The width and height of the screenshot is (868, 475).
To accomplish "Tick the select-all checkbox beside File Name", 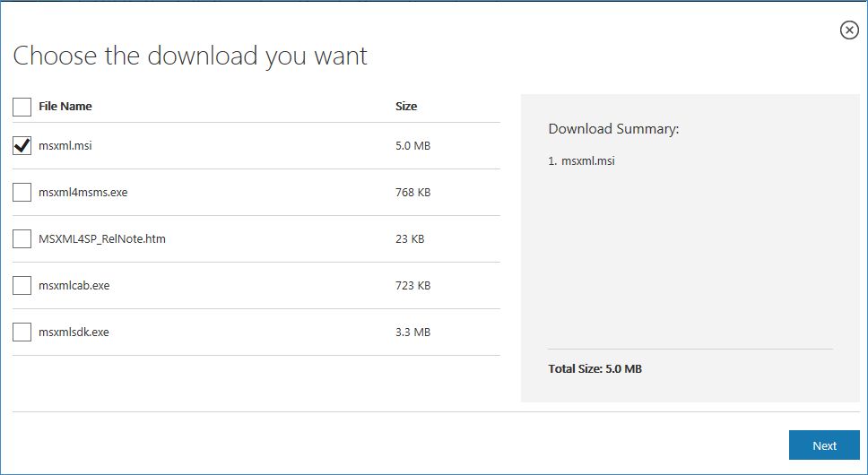I will click(22, 107).
